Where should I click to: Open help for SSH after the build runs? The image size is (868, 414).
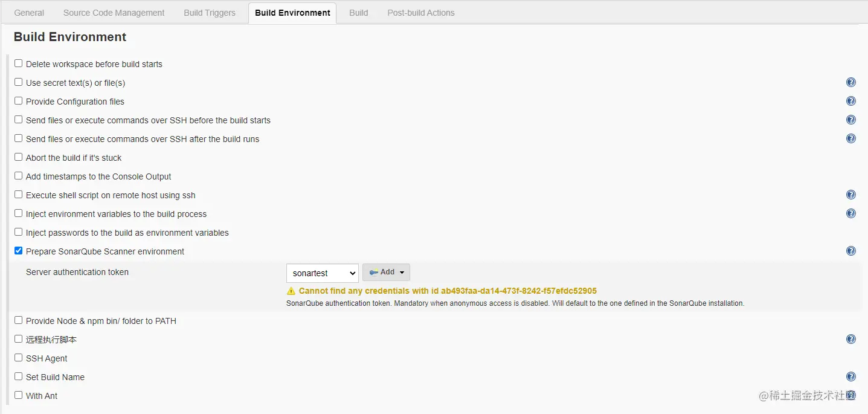pyautogui.click(x=851, y=138)
